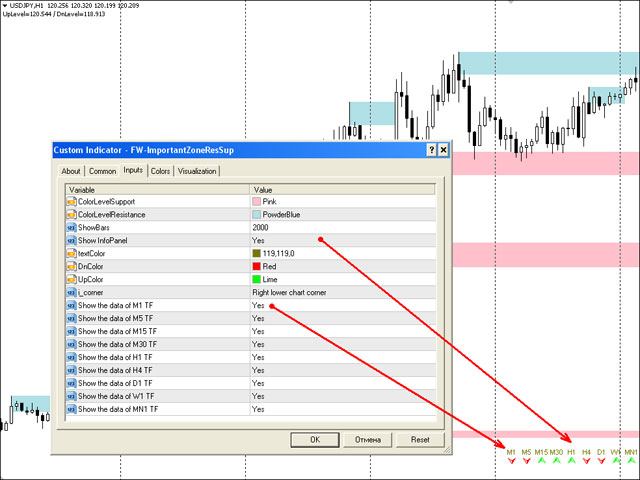This screenshot has height=480, width=640.
Task: Select the i_corner value Right lower chart corner
Action: point(289,293)
